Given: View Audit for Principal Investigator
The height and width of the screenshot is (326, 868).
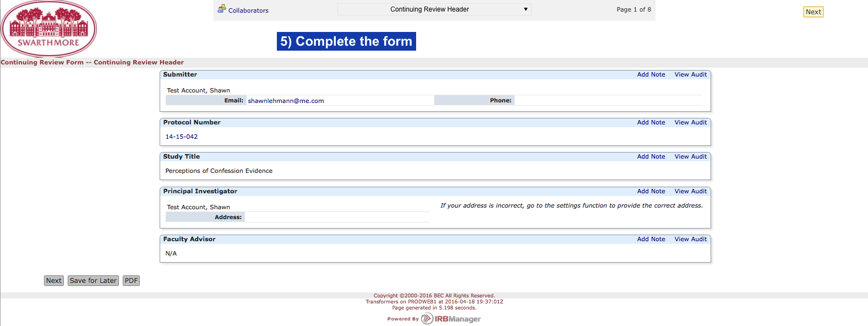Looking at the screenshot, I should [x=690, y=192].
